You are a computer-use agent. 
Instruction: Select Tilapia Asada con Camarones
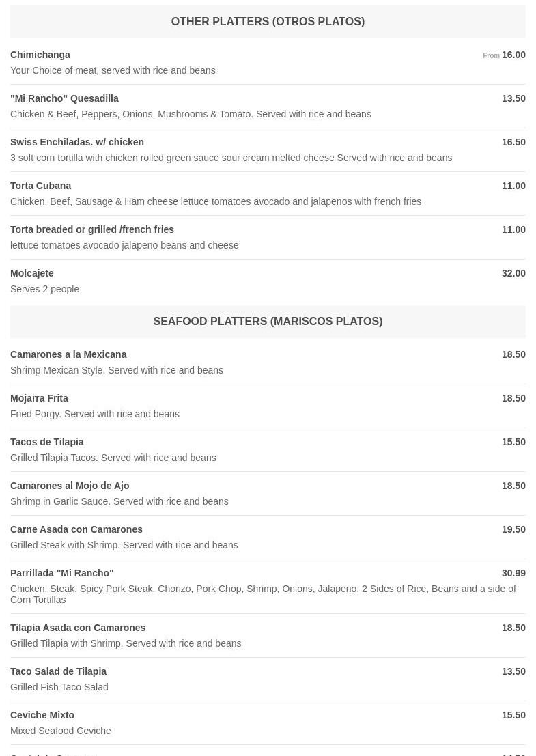coord(78,628)
